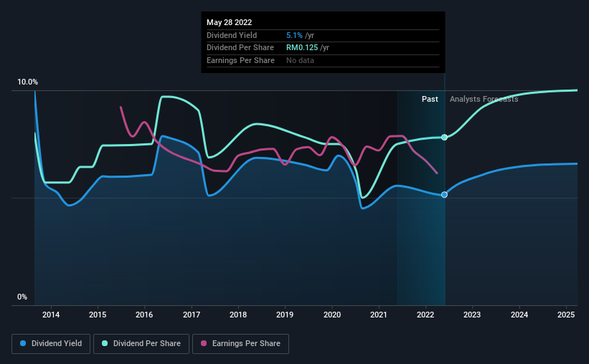Click the No data earnings value
This screenshot has width=589, height=364.
coord(300,60)
